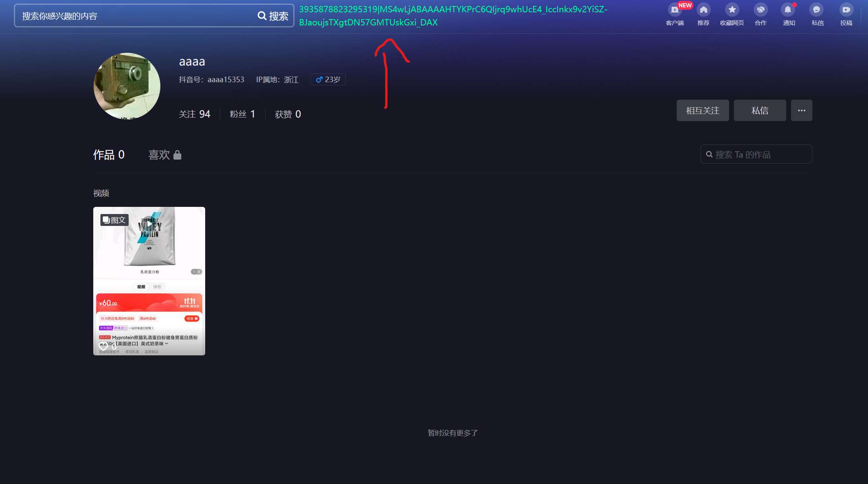This screenshot has width=868, height=484.
Task: Like the post using heart icon
Action: (103, 347)
